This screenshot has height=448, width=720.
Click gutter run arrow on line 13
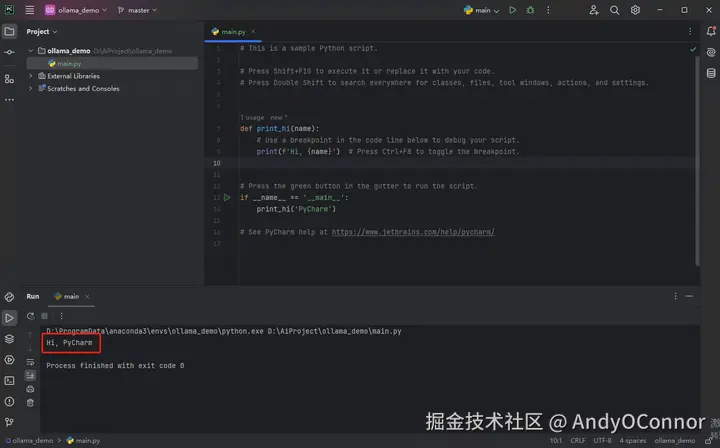pos(227,197)
